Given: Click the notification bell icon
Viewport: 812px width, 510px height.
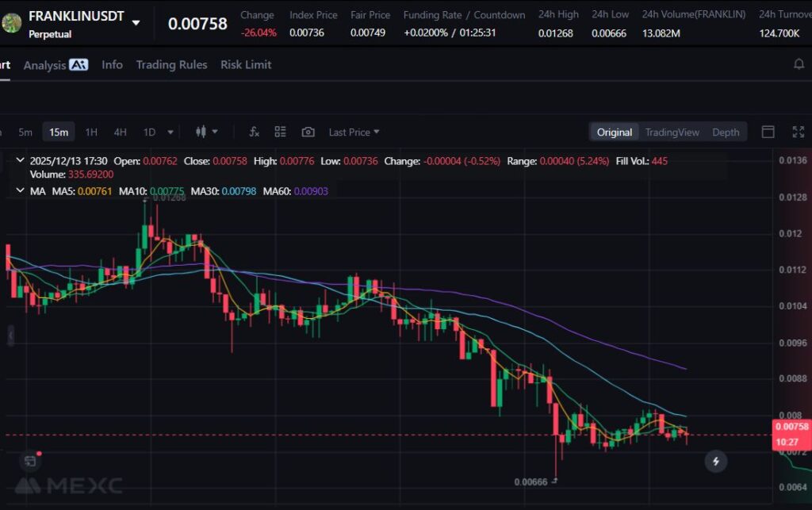Looking at the screenshot, I should [x=799, y=65].
